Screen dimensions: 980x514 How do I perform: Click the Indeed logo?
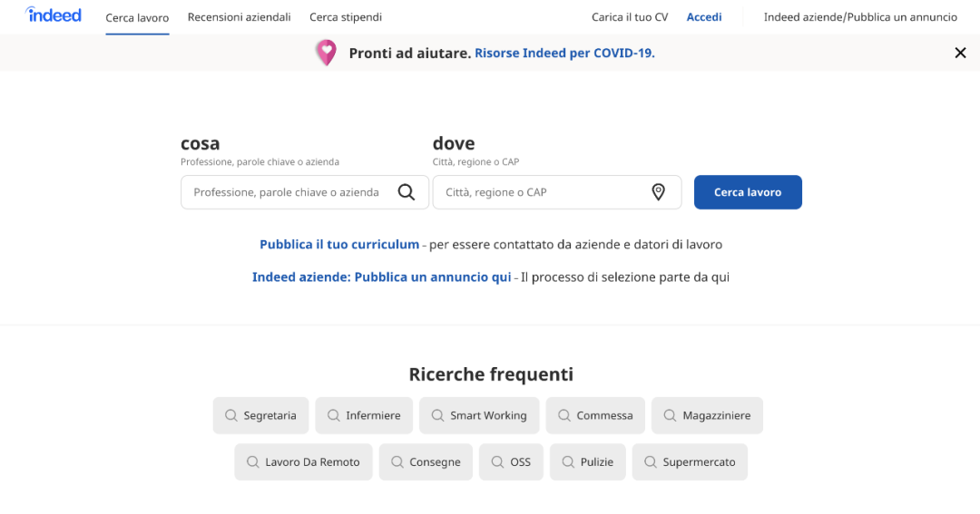point(54,15)
